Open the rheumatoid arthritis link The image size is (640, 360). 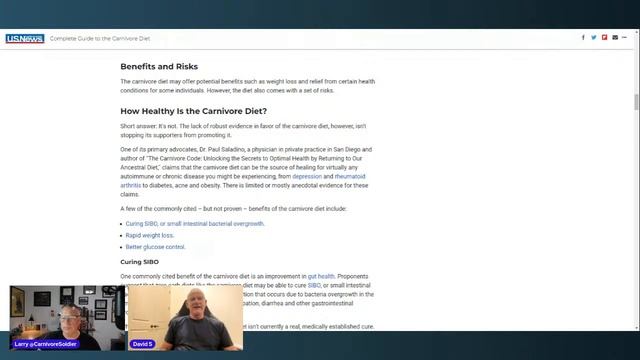tap(243, 181)
